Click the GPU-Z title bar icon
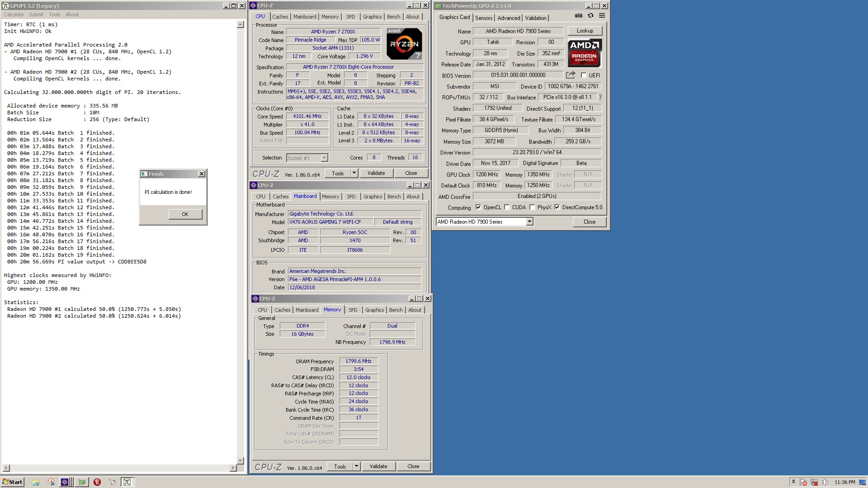The image size is (868, 488). pyautogui.click(x=438, y=6)
